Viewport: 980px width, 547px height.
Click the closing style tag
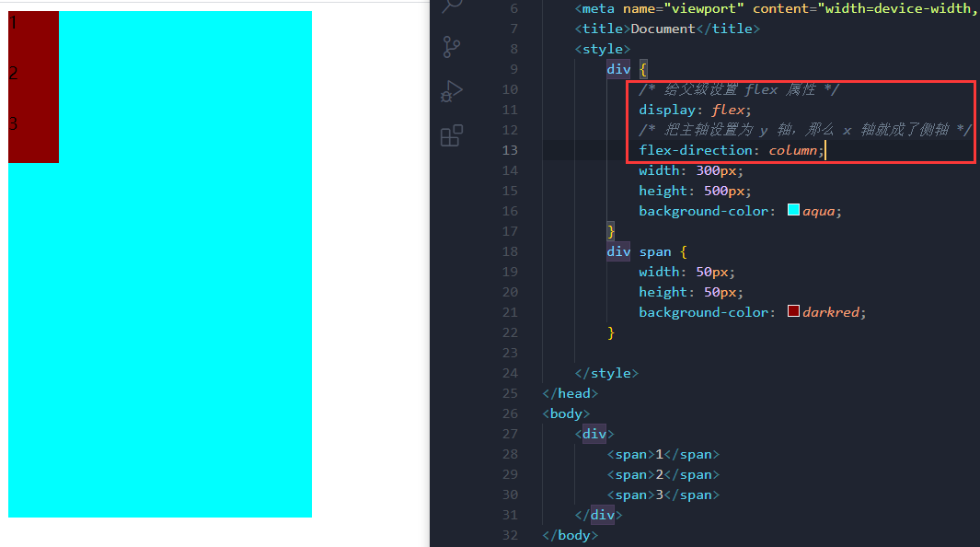tap(605, 373)
